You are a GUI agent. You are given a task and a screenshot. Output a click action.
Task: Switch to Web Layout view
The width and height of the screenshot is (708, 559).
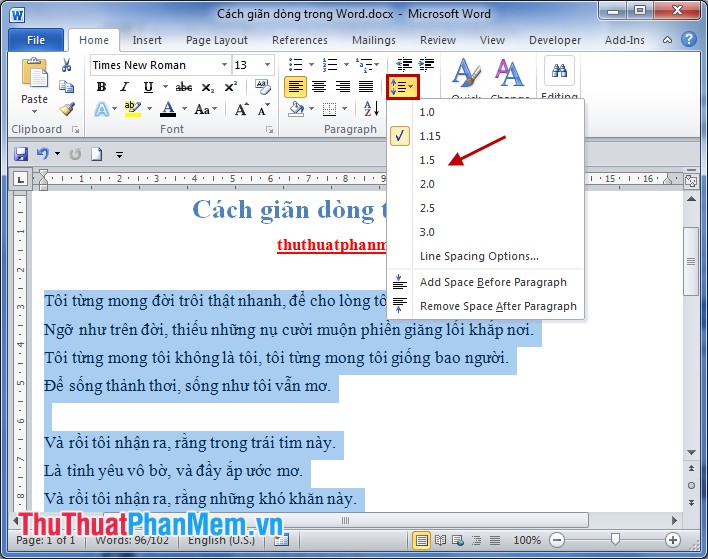[x=458, y=540]
